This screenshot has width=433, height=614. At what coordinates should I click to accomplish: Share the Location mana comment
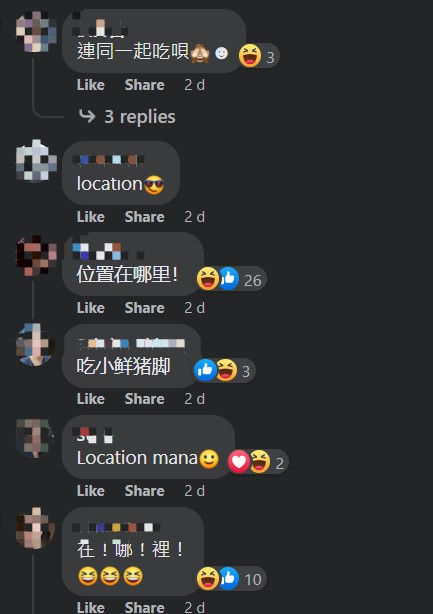(x=144, y=491)
